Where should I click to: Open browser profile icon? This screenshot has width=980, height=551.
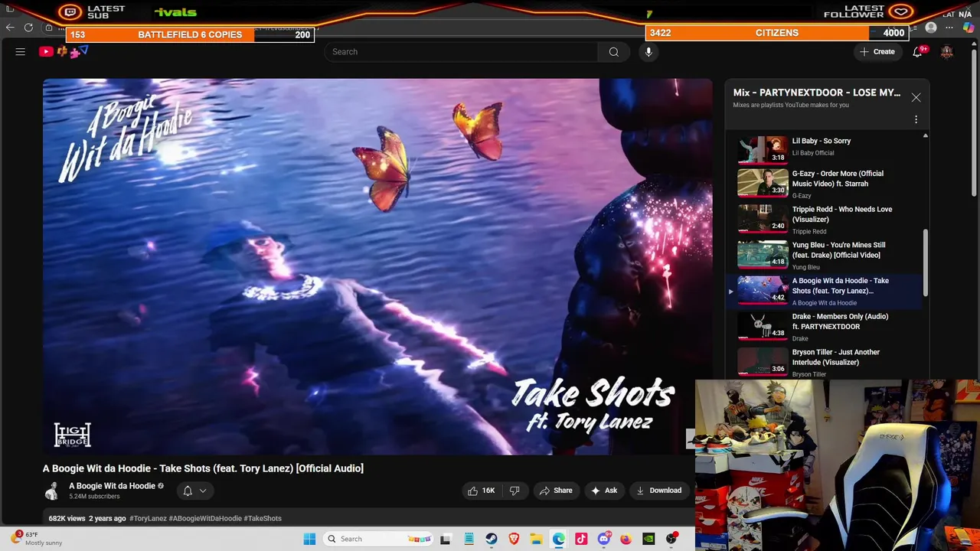pyautogui.click(x=931, y=28)
